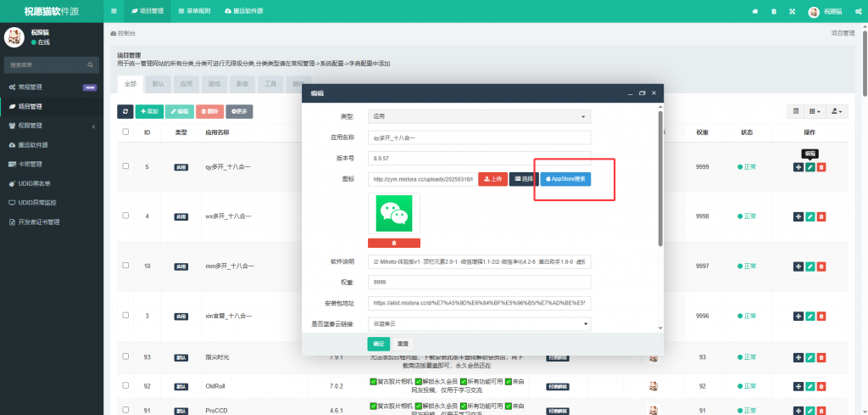This screenshot has width=868, height=415.
Task: Tick the checkbox for row ID 3
Action: click(125, 315)
